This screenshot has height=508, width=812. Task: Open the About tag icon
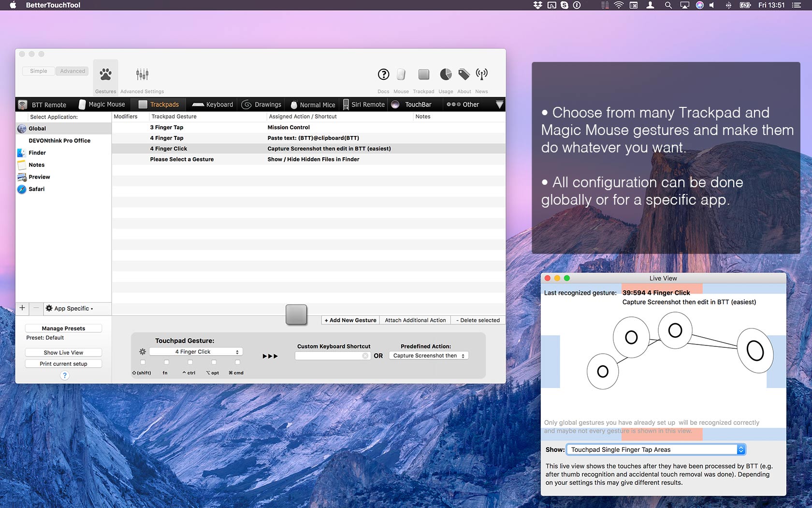(464, 75)
